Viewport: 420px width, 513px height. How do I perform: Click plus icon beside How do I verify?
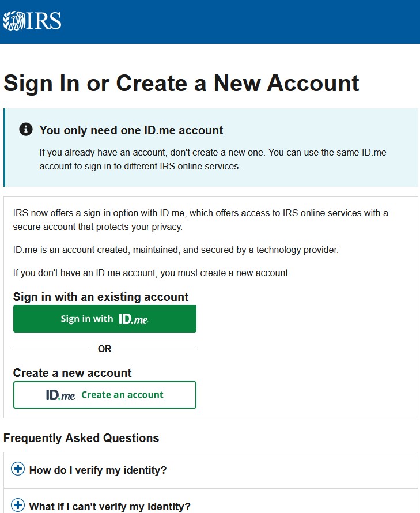click(x=18, y=469)
